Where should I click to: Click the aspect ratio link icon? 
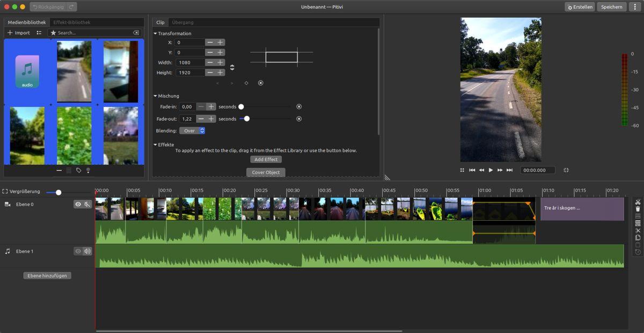[x=232, y=68]
